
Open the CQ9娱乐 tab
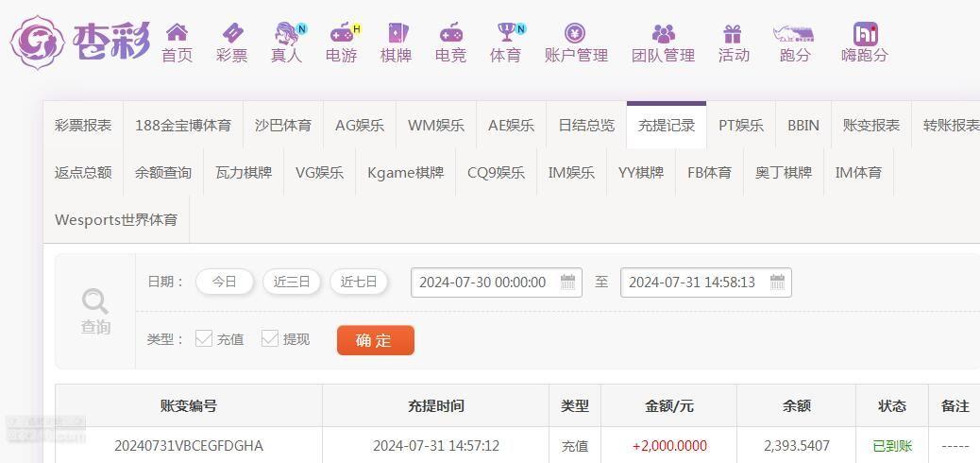pyautogui.click(x=497, y=173)
